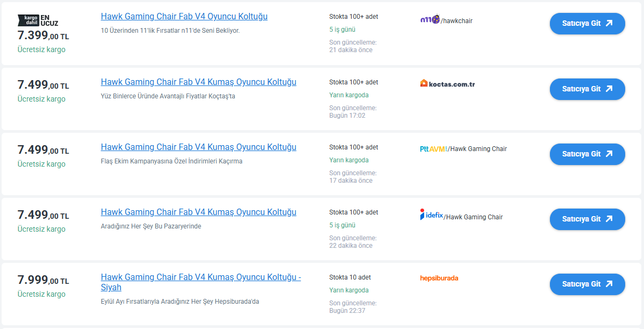Click the 'kargo dahil EN UCUZ' badge

coord(38,20)
